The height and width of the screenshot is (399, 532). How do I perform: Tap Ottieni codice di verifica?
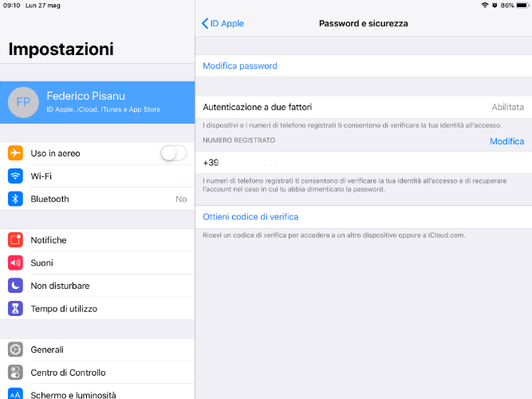[x=250, y=216]
